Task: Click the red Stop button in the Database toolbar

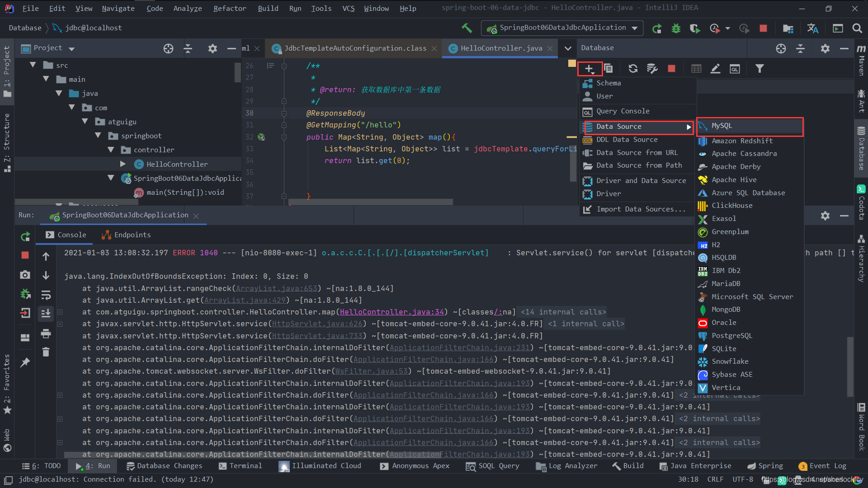Action: click(x=671, y=69)
